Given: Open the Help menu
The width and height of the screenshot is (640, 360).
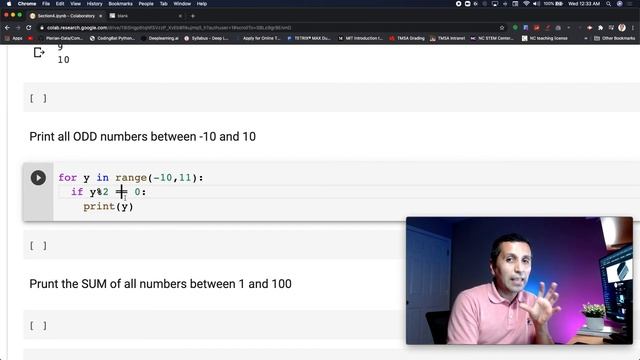Looking at the screenshot, I should coord(202,4).
